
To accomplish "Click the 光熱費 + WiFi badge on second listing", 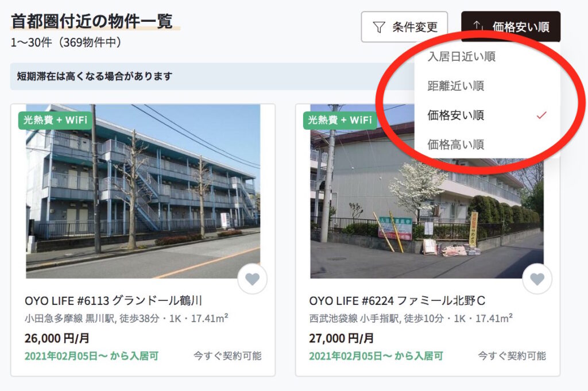I will click(340, 120).
